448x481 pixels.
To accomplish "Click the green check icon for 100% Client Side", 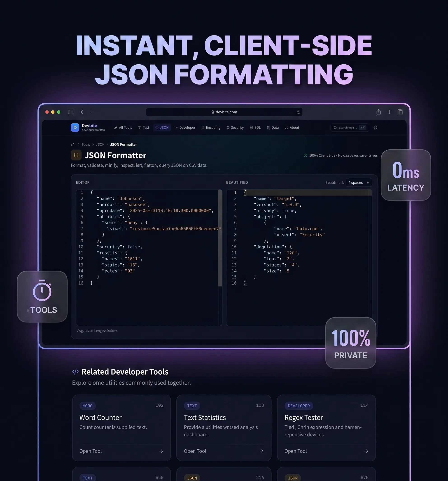I will 306,155.
